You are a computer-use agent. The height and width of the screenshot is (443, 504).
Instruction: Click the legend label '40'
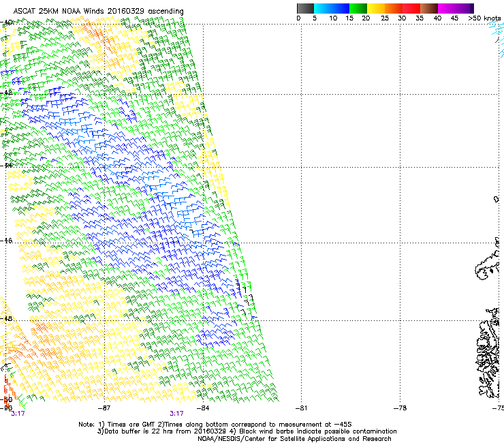(437, 18)
